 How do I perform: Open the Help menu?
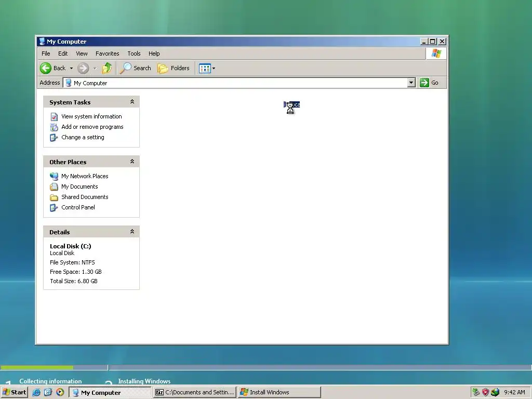click(x=154, y=54)
